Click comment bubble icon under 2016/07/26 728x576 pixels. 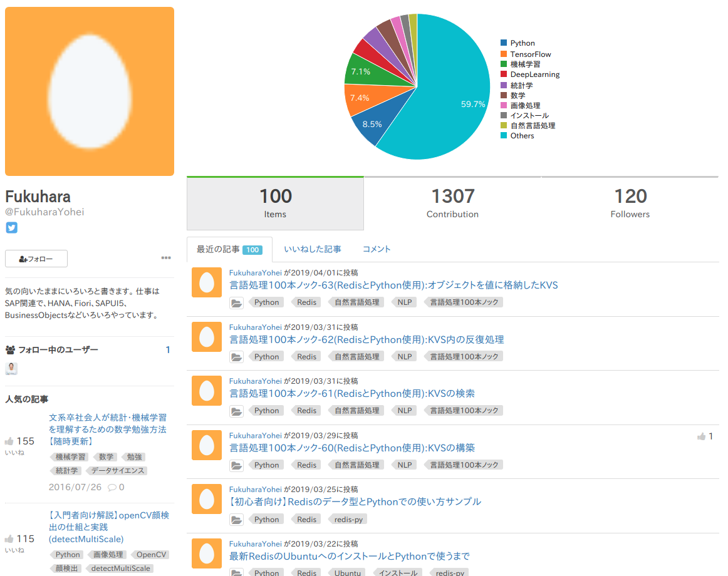(x=112, y=487)
